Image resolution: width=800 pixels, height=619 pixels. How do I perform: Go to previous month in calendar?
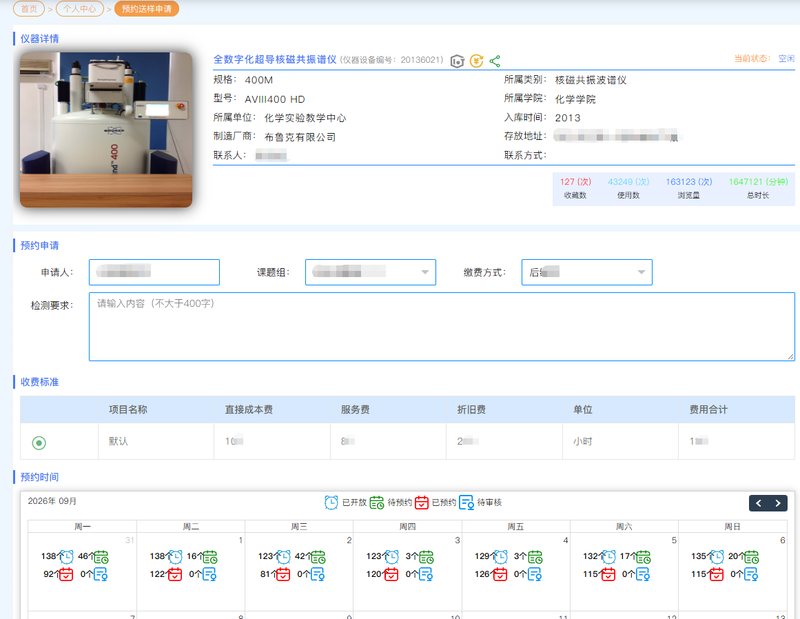pyautogui.click(x=759, y=503)
